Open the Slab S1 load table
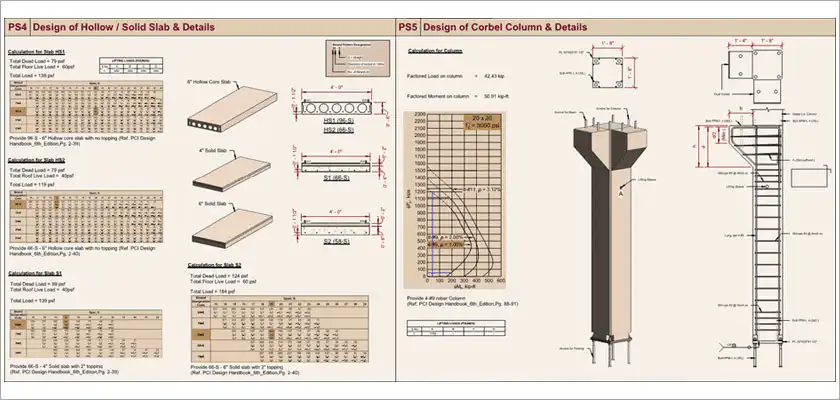This screenshot has width=840, height=400. pyautogui.click(x=86, y=334)
